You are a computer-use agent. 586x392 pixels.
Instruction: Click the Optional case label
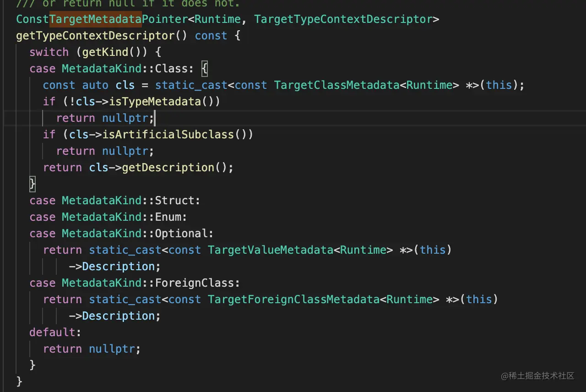(122, 234)
